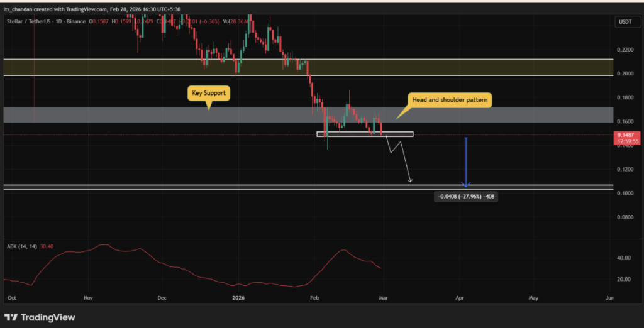Click the Dec time axis label
The image size is (644, 328).
[162, 297]
